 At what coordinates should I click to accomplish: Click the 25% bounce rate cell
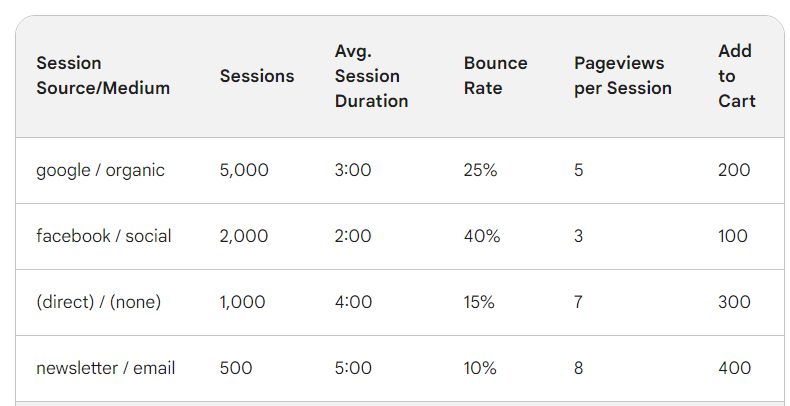tap(481, 170)
